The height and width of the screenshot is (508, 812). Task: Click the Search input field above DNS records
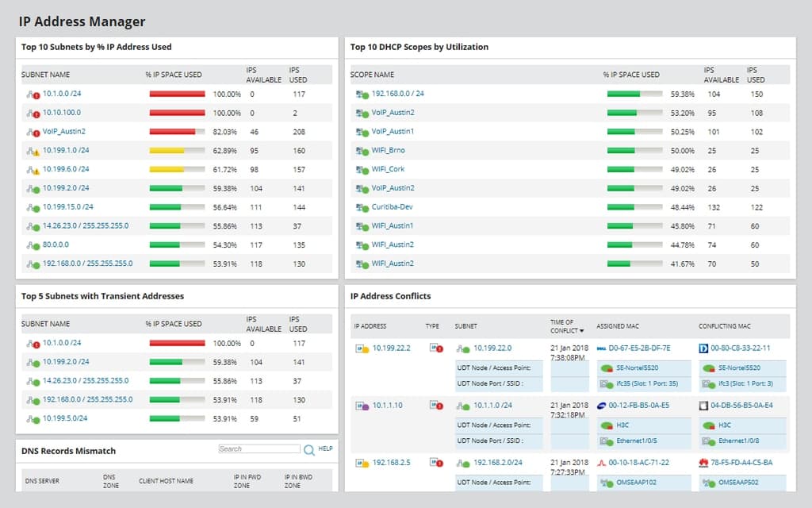259,448
